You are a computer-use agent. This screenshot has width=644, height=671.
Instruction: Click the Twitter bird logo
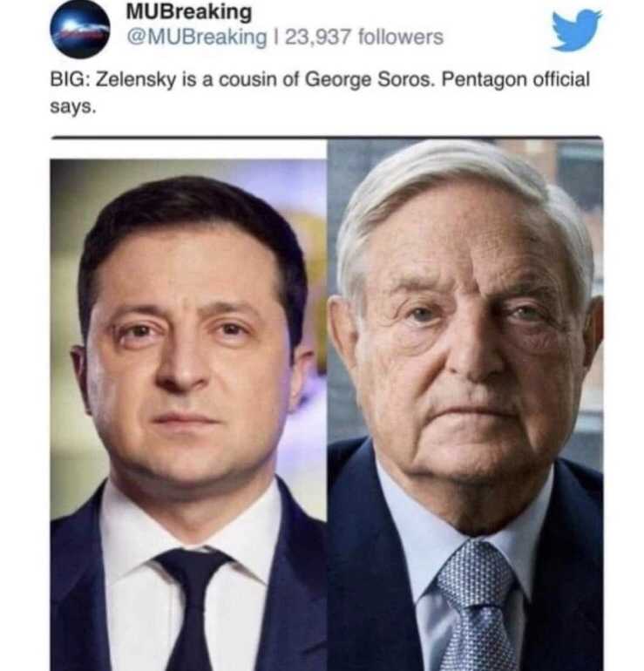tap(576, 30)
